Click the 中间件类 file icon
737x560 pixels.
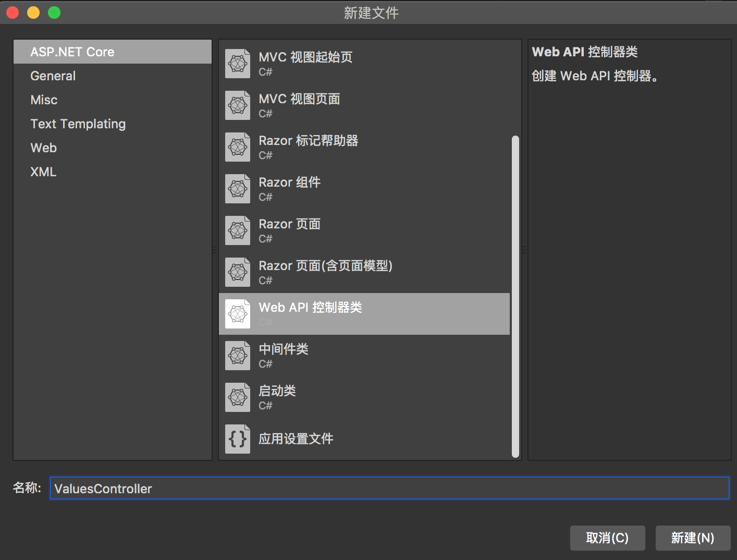click(238, 356)
